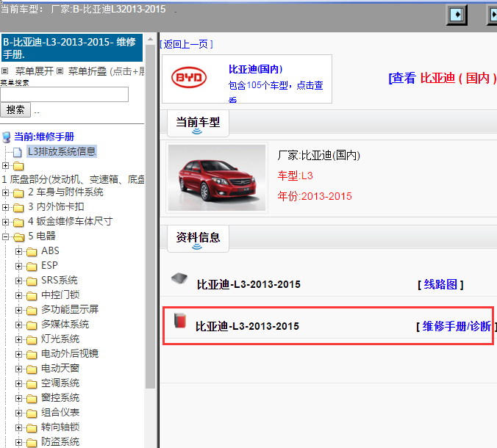Viewport: 497px width, 448px height.
Task: Click the folder icon of ABS
Action: click(x=32, y=252)
